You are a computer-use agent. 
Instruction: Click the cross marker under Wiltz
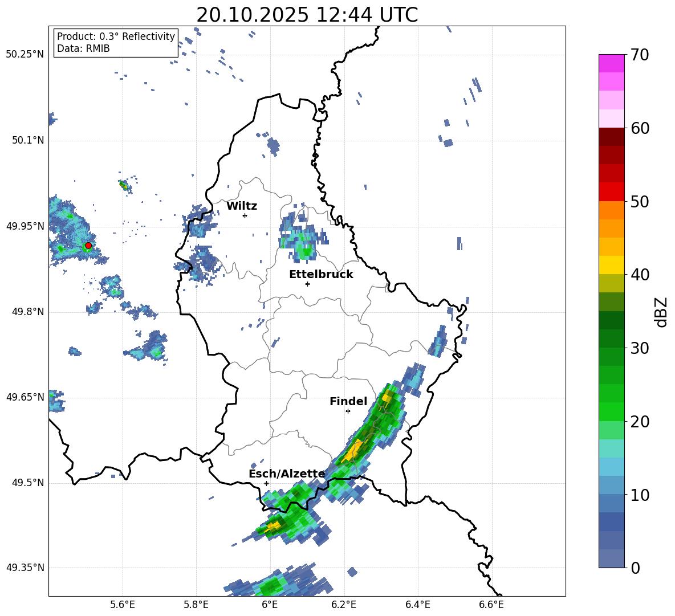(x=245, y=215)
